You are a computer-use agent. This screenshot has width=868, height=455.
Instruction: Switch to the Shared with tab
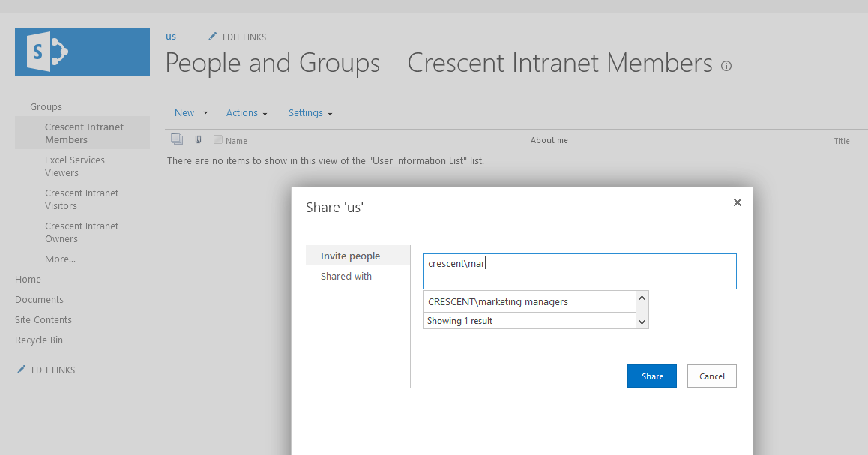pyautogui.click(x=346, y=276)
